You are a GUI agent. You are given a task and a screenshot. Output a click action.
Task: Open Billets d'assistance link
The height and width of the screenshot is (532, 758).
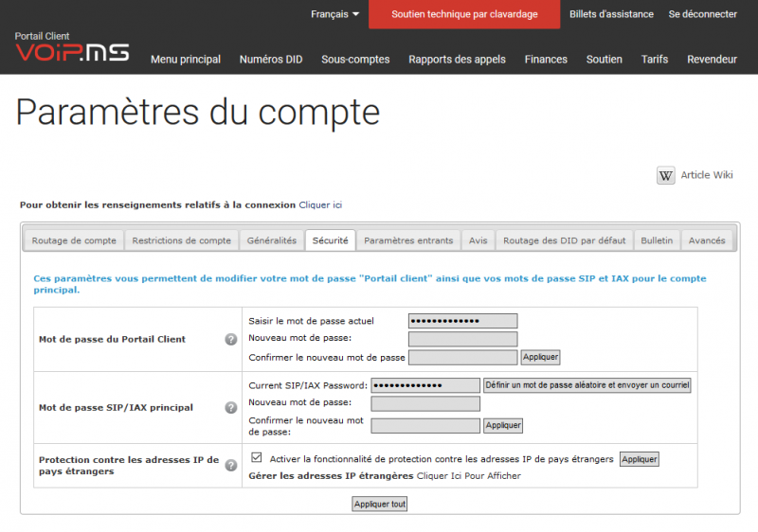(x=611, y=14)
